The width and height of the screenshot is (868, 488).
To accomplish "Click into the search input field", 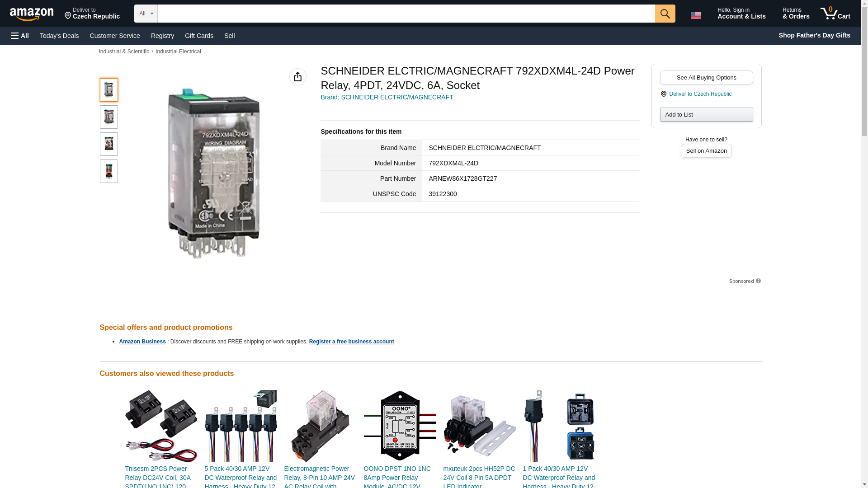I will (406, 14).
